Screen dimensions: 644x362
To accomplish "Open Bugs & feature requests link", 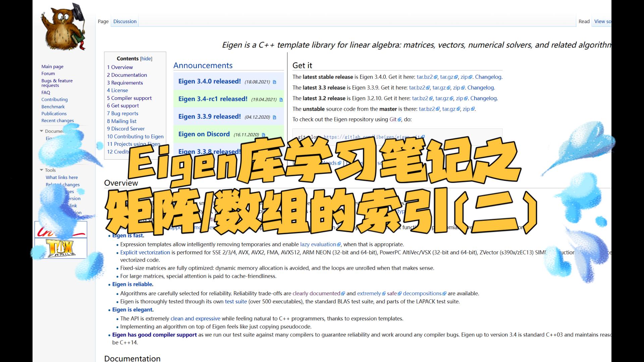I will pyautogui.click(x=57, y=83).
